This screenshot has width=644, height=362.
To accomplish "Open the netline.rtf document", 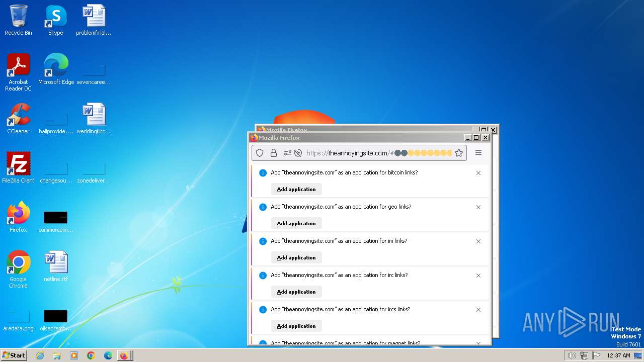I will 56,266.
